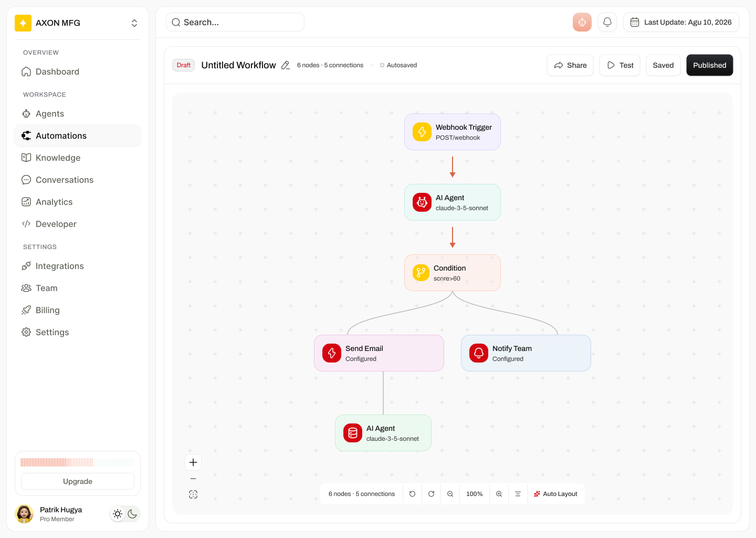Click the Send Email node icon
This screenshot has width=756, height=538.
[x=332, y=353]
